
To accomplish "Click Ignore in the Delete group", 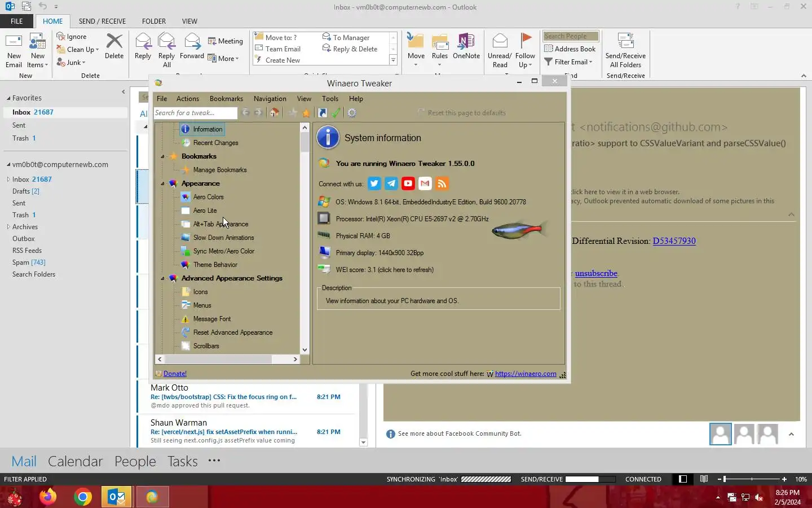I will point(72,37).
